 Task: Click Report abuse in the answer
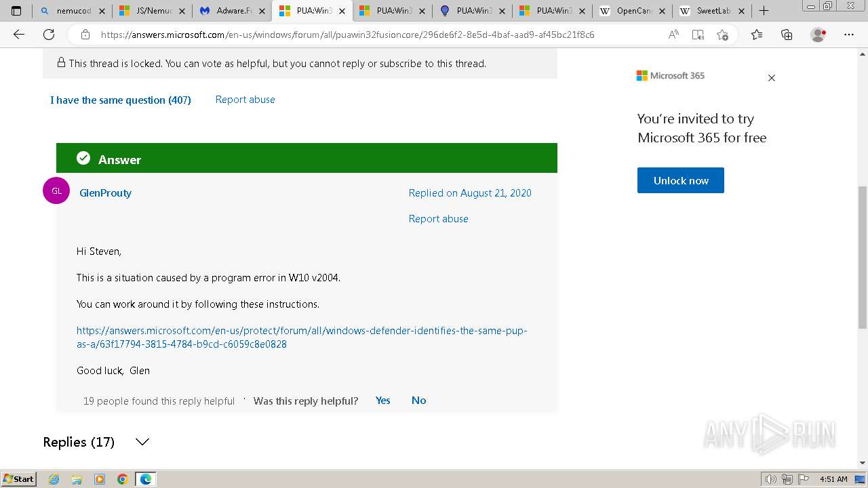click(438, 219)
